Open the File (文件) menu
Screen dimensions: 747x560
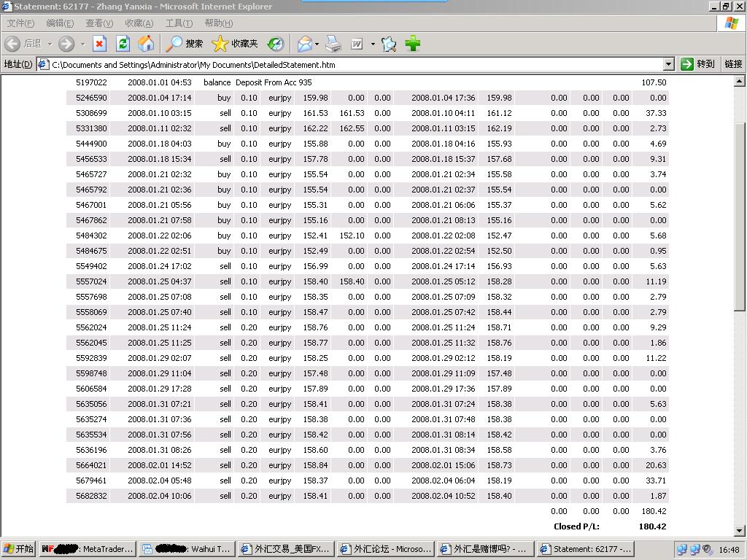[20, 23]
